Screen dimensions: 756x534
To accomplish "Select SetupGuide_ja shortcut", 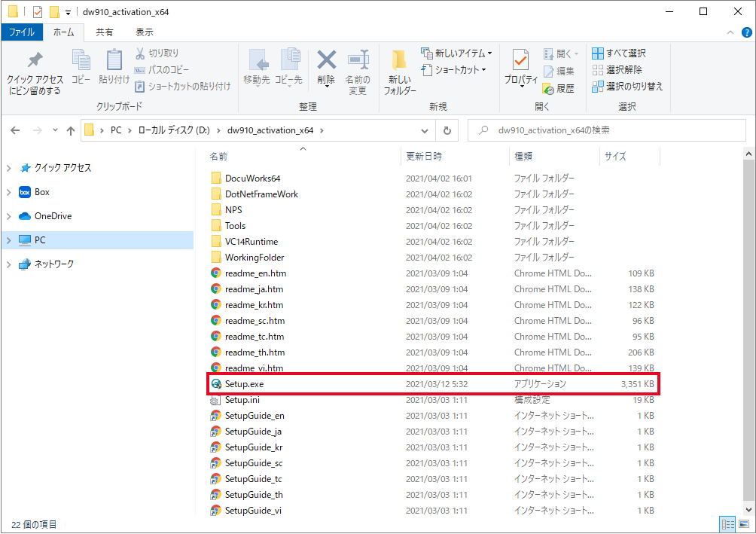I will (253, 432).
